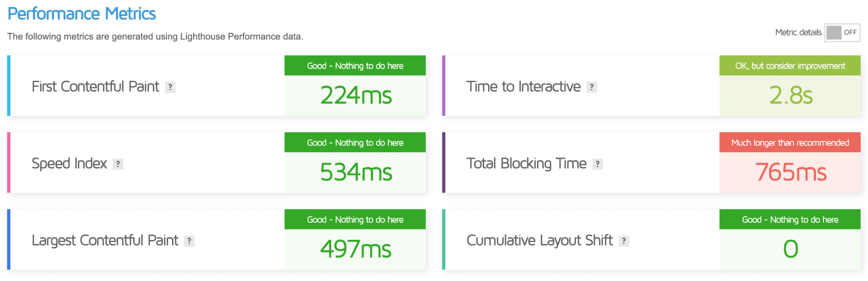Image resolution: width=868 pixels, height=281 pixels.
Task: Click the 497ms Largest Contentful Paint value
Action: 356,249
